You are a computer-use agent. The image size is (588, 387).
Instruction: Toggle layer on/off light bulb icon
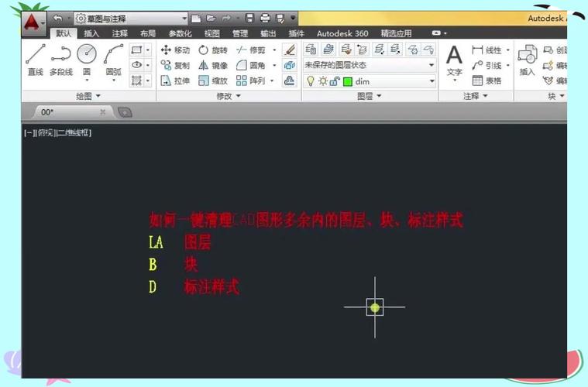pos(310,81)
